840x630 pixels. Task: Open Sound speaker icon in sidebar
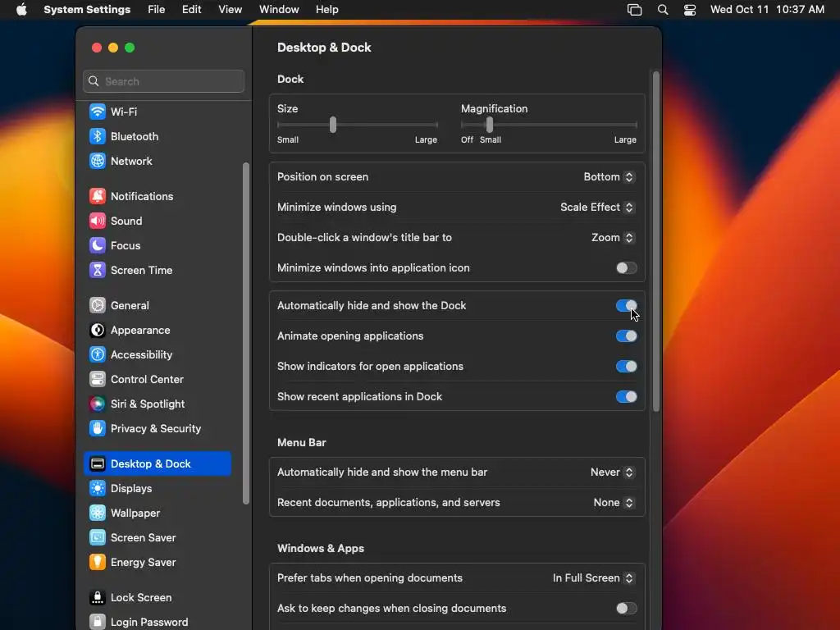pyautogui.click(x=97, y=221)
